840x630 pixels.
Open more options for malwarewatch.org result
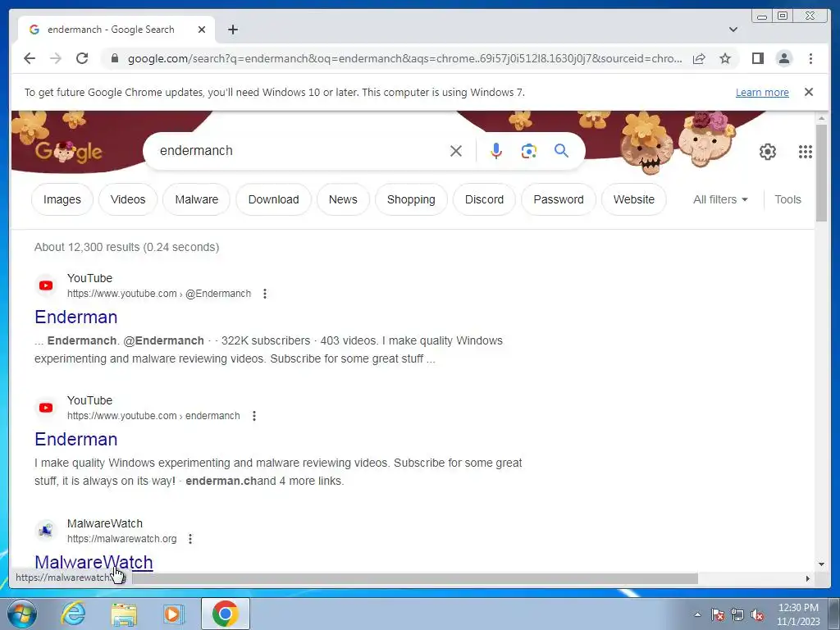tap(190, 538)
